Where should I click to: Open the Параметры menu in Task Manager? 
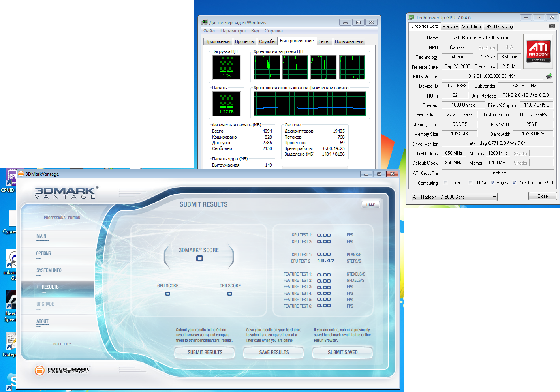233,31
